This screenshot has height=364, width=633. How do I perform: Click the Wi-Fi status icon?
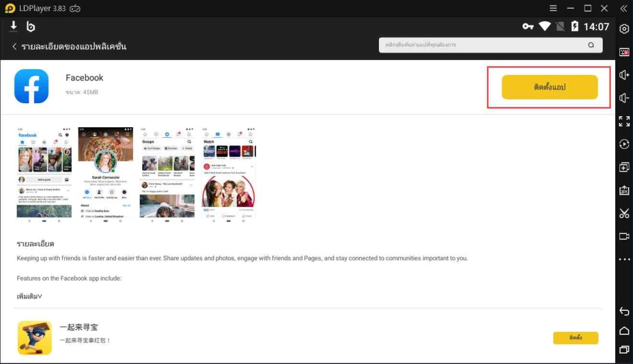(x=545, y=26)
